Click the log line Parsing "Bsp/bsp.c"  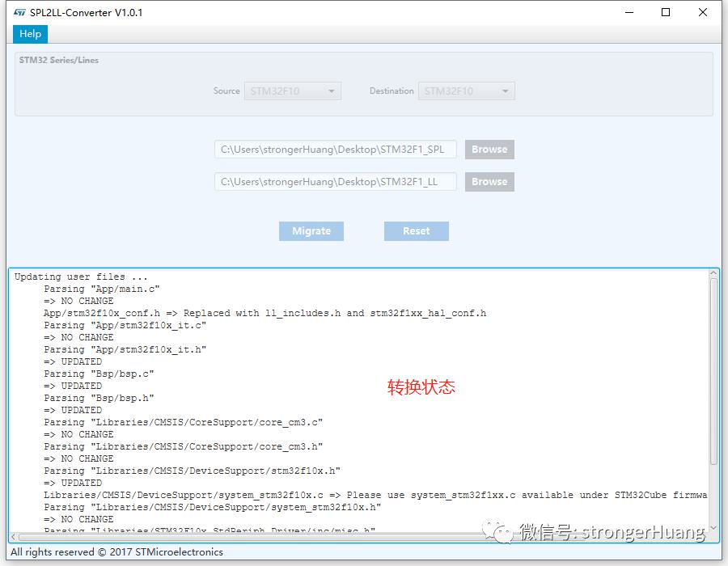[x=99, y=374]
